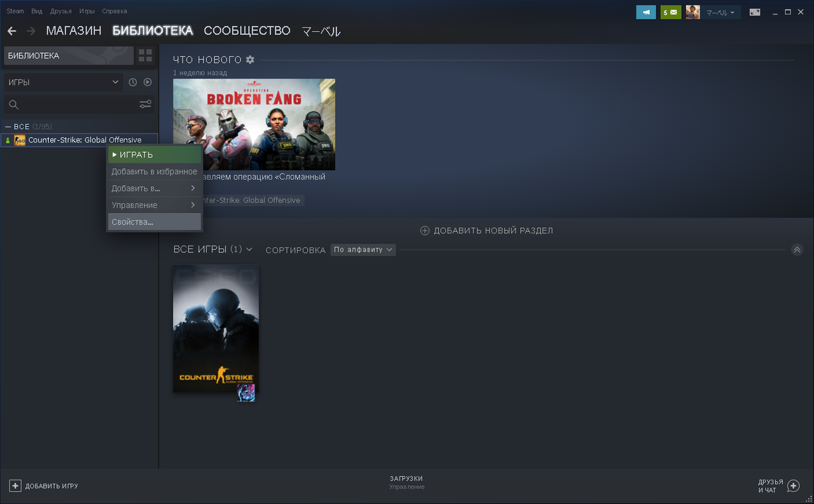Click the friends chat plus icon
This screenshot has width=814, height=504.
point(794,486)
